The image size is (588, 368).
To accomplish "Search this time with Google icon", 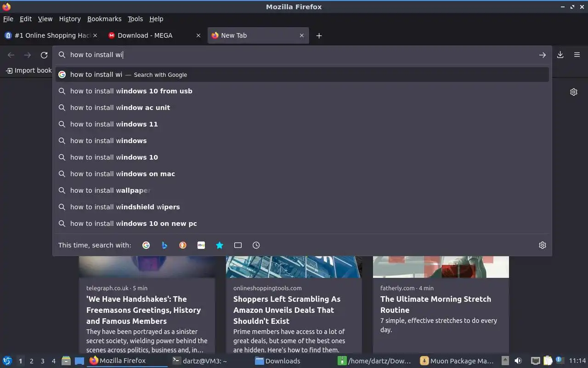I will 146,245.
